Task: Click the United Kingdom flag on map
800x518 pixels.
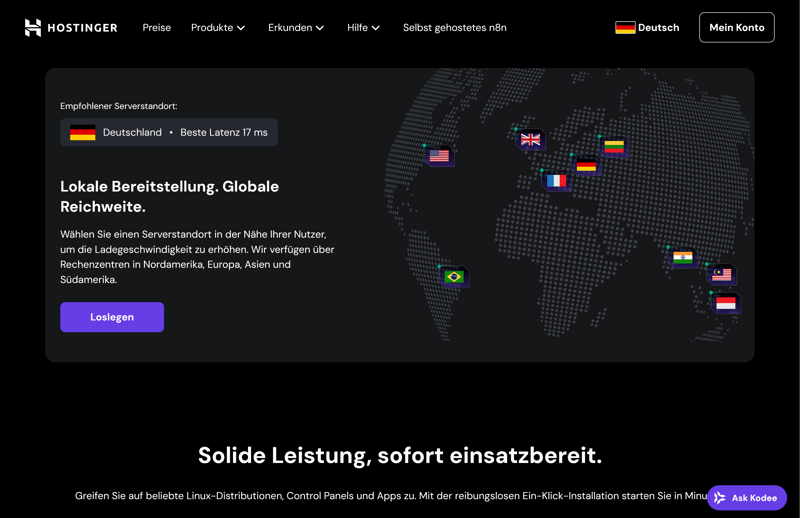Action: point(531,139)
